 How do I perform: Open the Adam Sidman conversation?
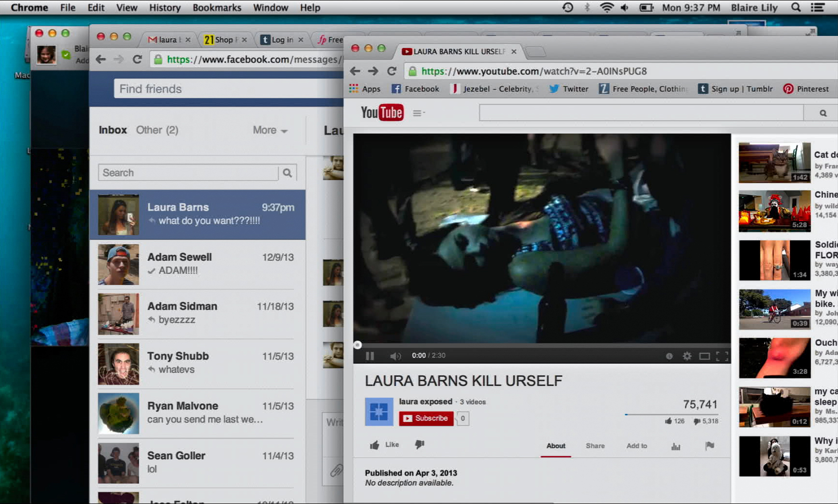click(198, 314)
